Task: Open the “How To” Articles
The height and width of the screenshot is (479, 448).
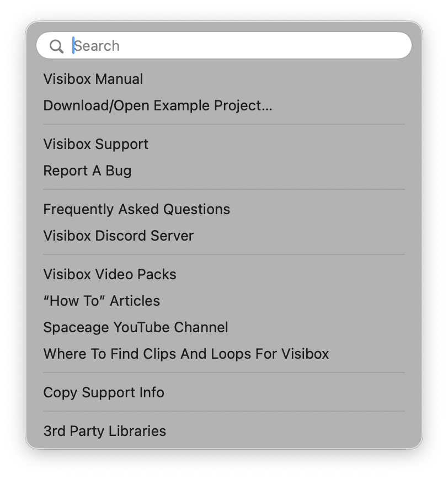Action: coord(102,301)
